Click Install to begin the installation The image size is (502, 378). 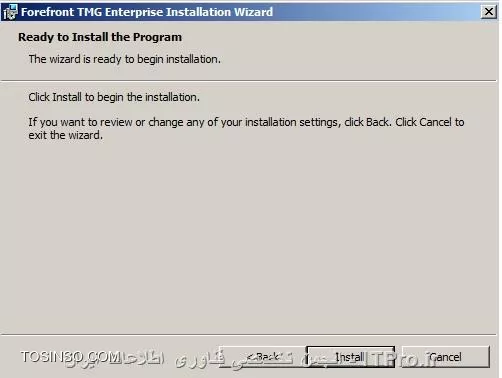[x=350, y=357]
